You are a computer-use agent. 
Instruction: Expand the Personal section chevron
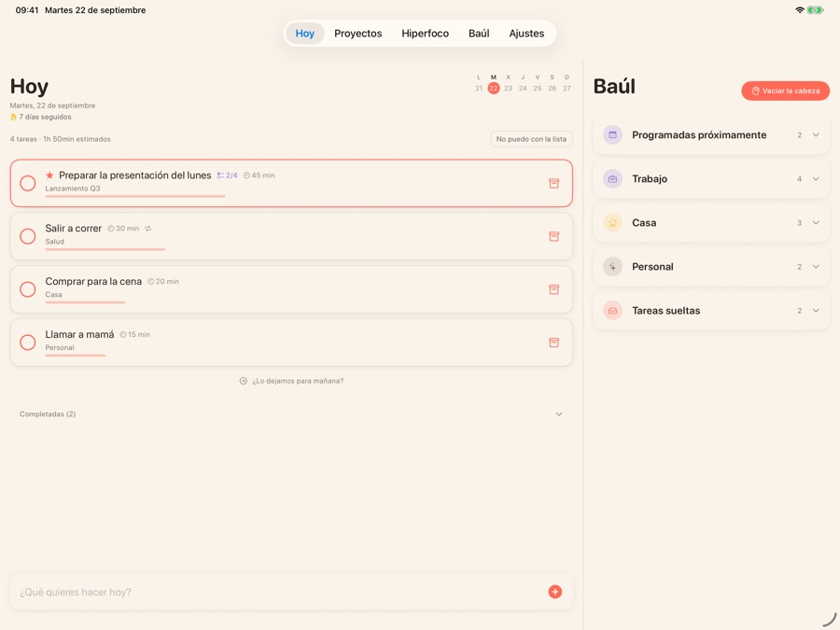pyautogui.click(x=816, y=267)
